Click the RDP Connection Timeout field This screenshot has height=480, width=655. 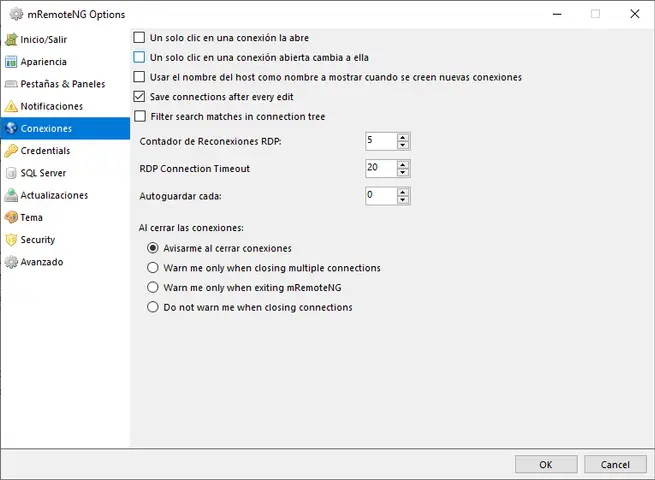pyautogui.click(x=381, y=168)
